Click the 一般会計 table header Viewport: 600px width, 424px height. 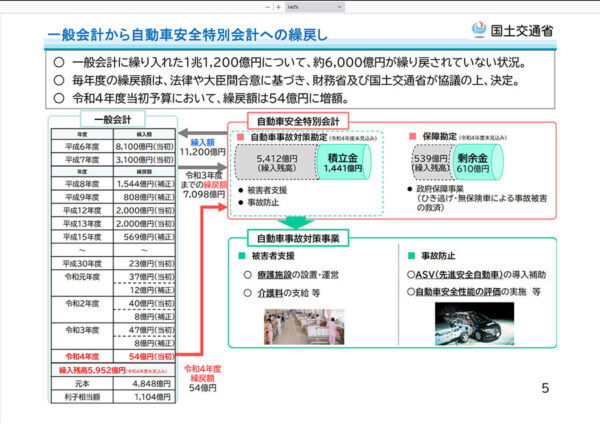click(x=112, y=120)
